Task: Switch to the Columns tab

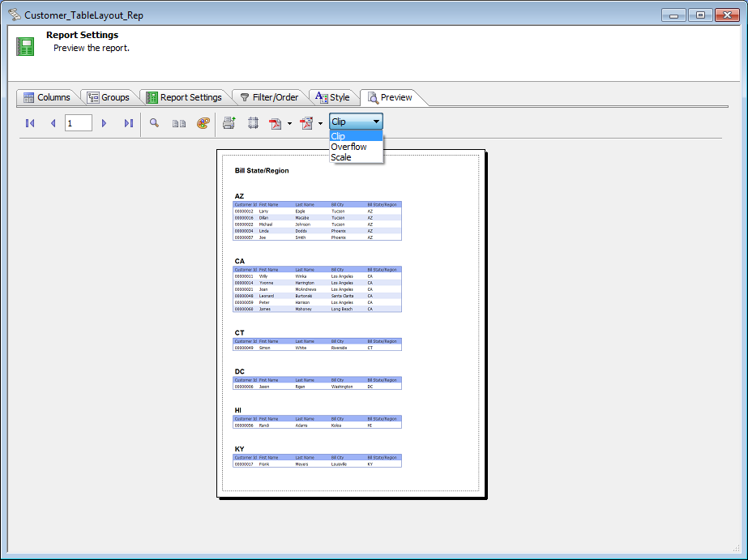Action: pos(47,97)
